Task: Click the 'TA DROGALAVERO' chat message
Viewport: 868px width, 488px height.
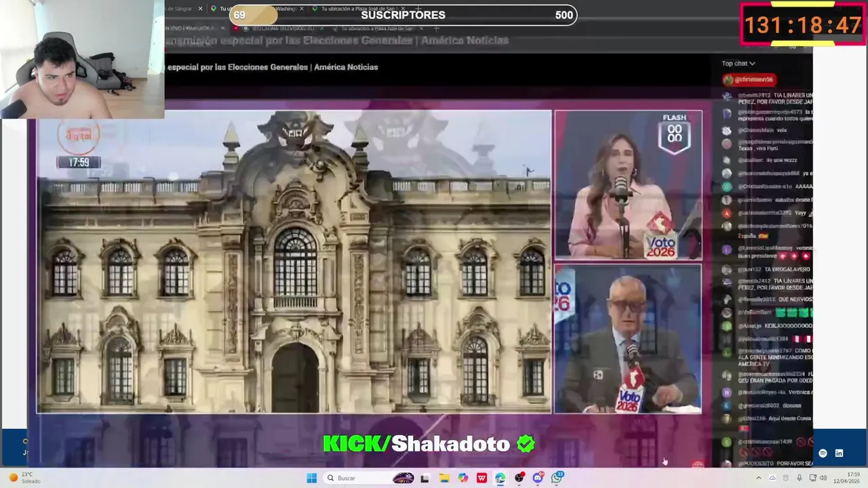Action: (x=767, y=269)
